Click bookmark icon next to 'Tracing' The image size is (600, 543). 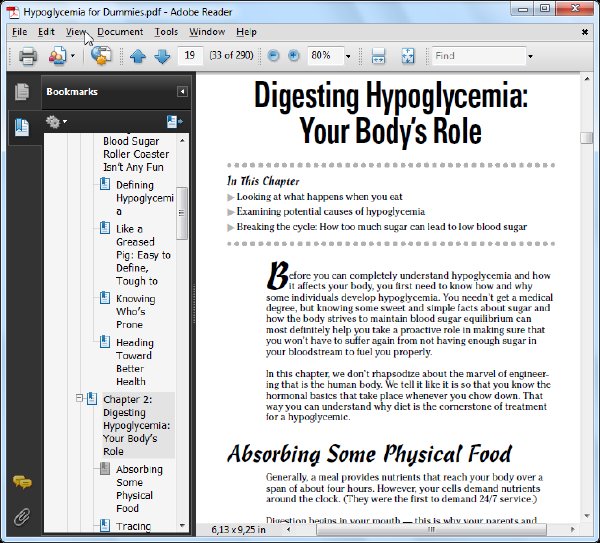pos(105,525)
